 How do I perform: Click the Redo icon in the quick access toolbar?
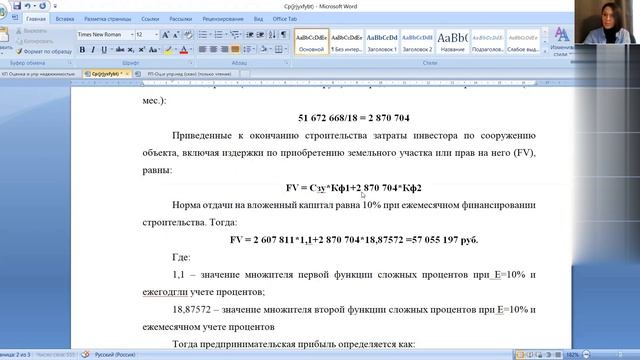[42, 6]
